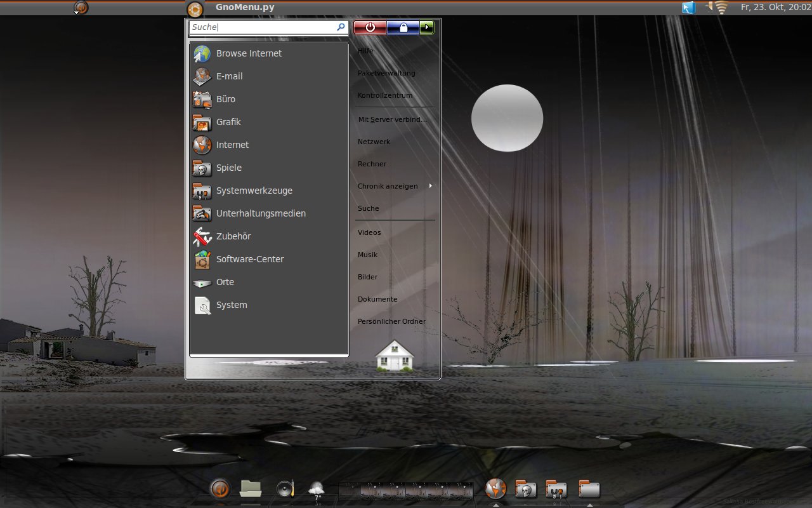Open the weather 7° dock applet
Viewport: 812px width, 508px height.
[x=316, y=490]
